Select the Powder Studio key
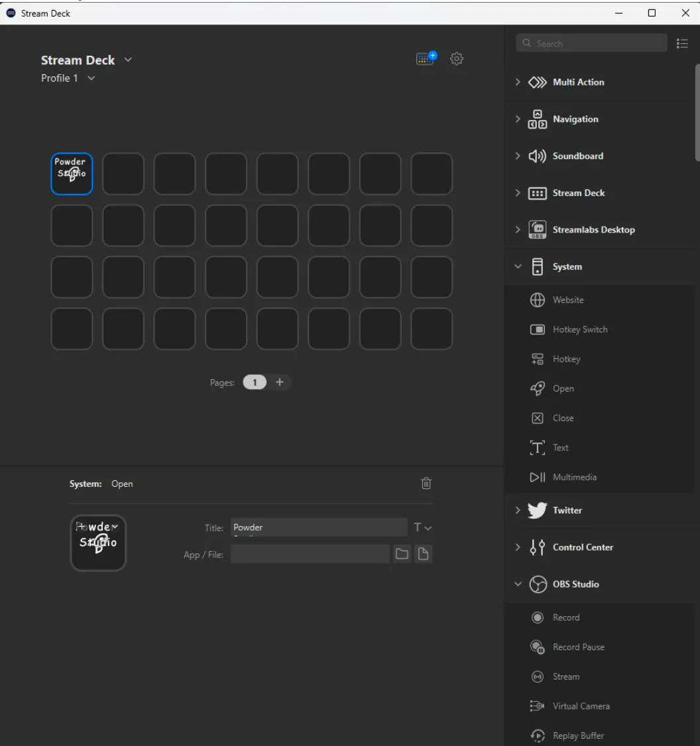The height and width of the screenshot is (746, 700). pos(72,174)
